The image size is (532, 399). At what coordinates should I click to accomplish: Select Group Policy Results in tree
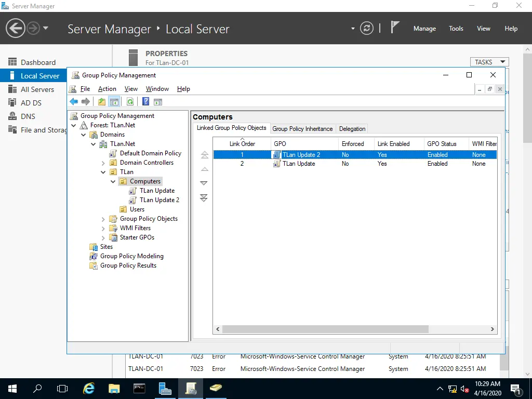coord(128,265)
